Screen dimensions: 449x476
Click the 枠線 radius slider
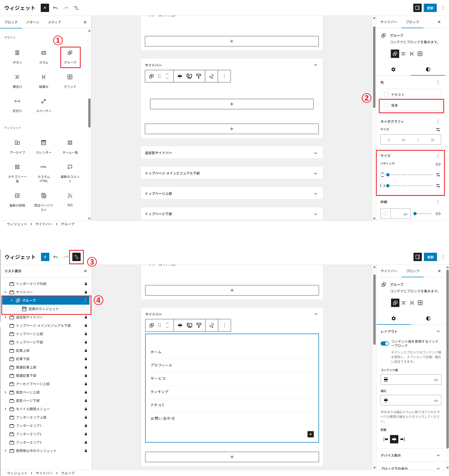pyautogui.click(x=423, y=214)
